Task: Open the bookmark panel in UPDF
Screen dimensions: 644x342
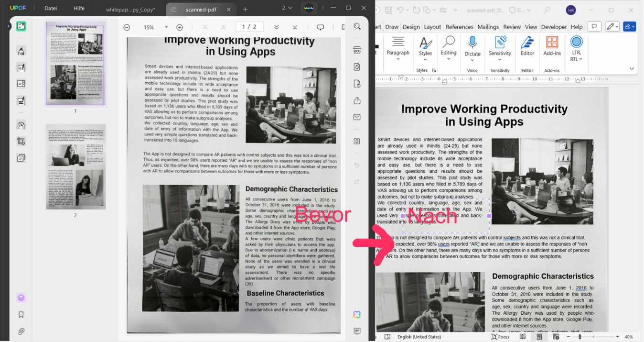Action: [21, 315]
